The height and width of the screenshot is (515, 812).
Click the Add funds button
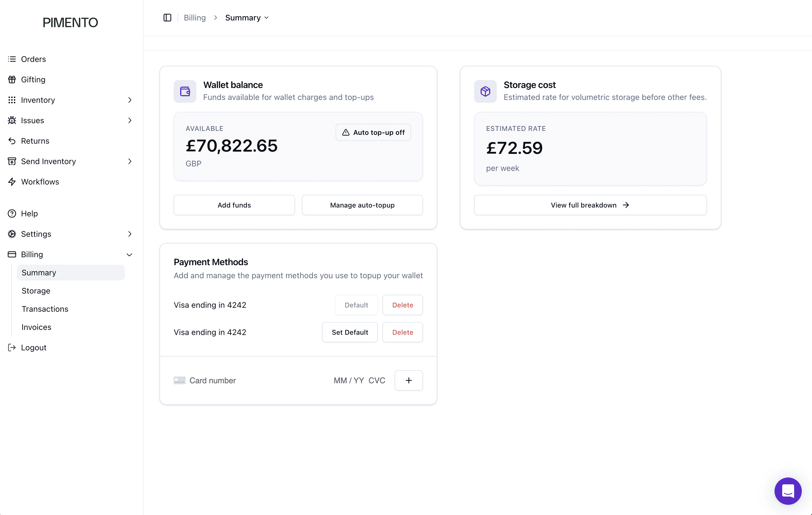(234, 205)
